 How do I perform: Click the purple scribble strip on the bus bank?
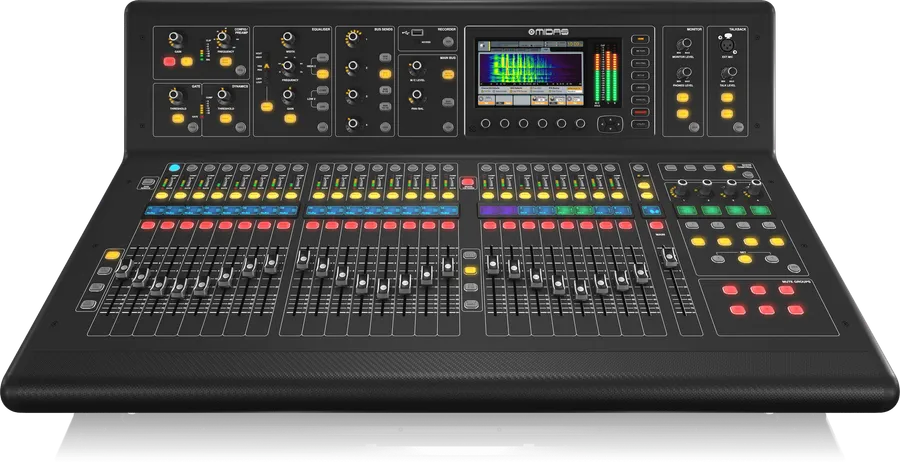click(x=498, y=211)
